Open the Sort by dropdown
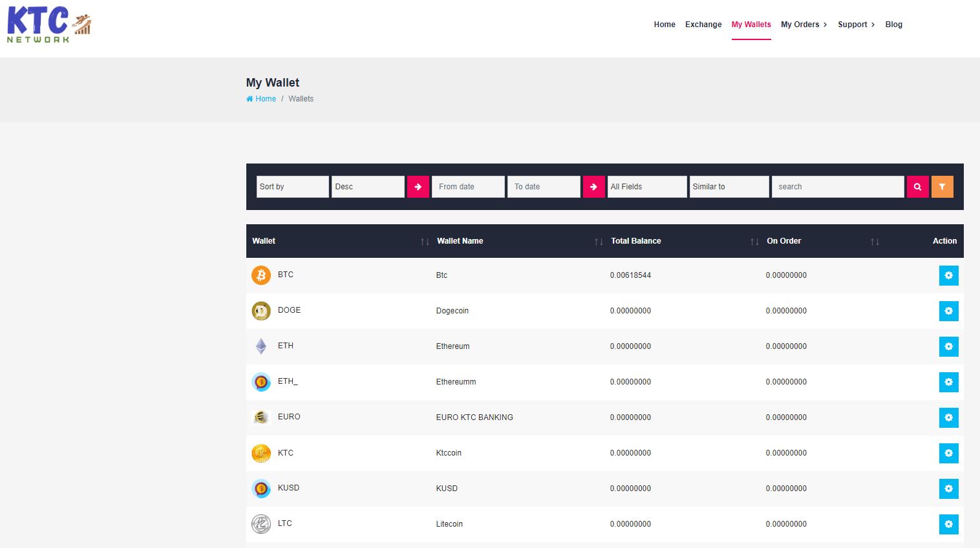This screenshot has height=548, width=980. (x=292, y=187)
